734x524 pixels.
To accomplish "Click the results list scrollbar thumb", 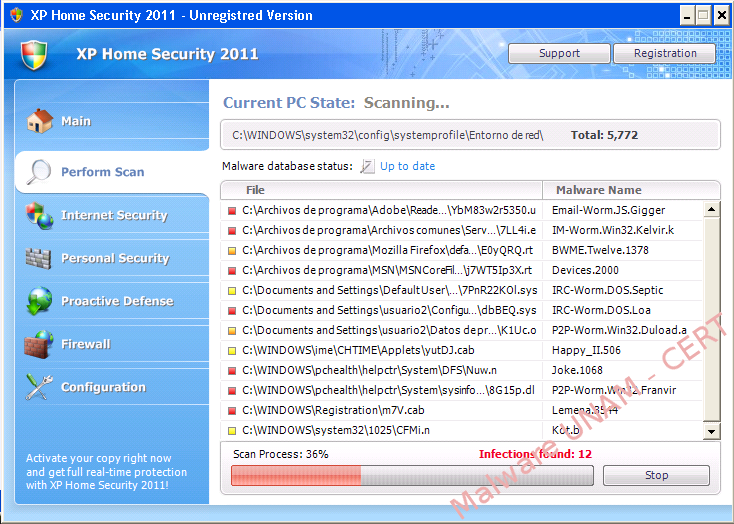I will click(x=712, y=319).
